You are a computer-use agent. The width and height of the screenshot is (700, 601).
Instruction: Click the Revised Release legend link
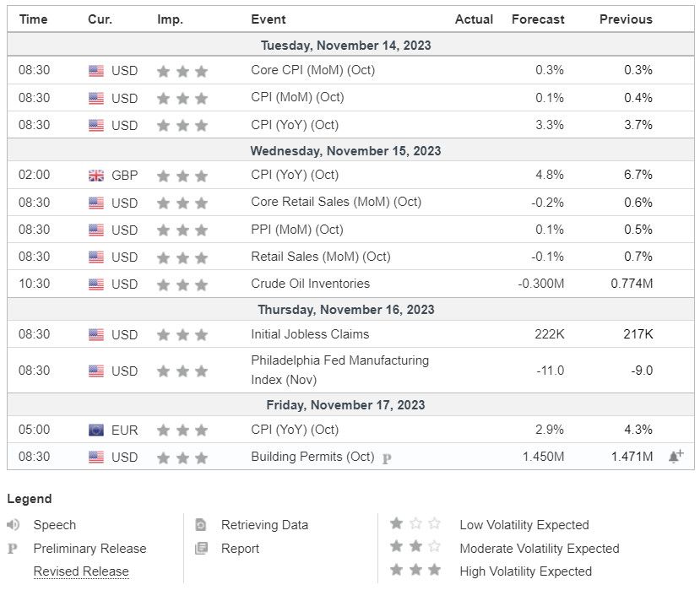point(81,571)
